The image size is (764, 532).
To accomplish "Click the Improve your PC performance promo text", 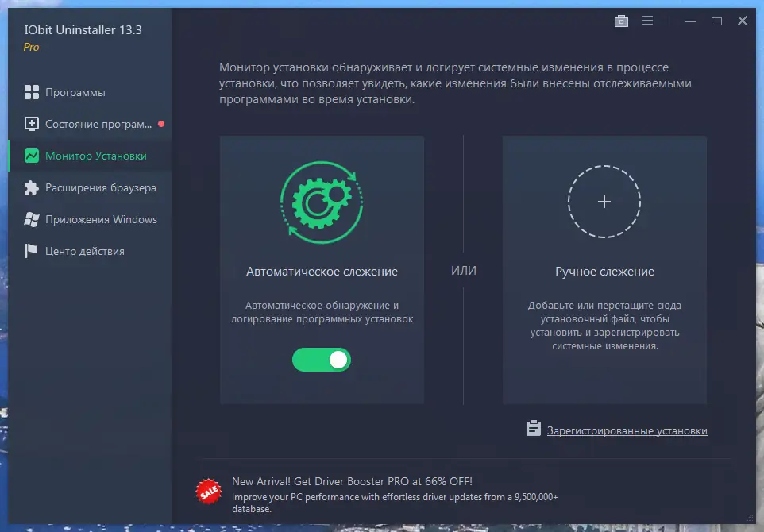I will point(395,503).
